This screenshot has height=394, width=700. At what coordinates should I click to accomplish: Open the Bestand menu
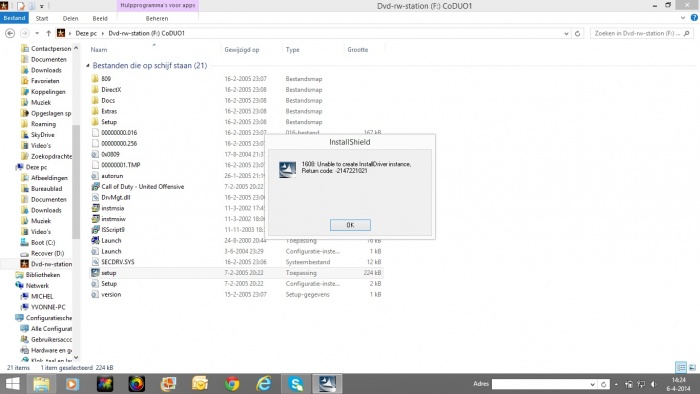click(x=14, y=18)
